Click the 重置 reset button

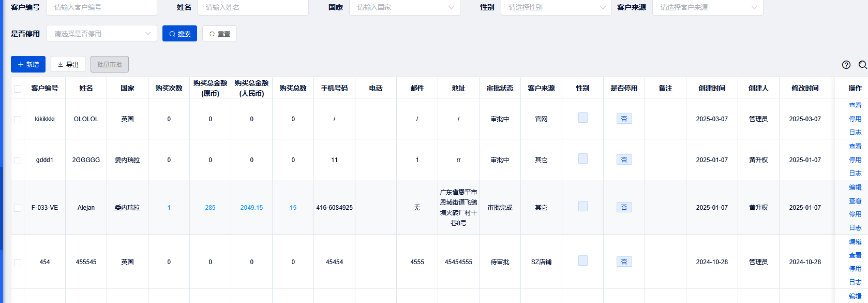(x=219, y=34)
